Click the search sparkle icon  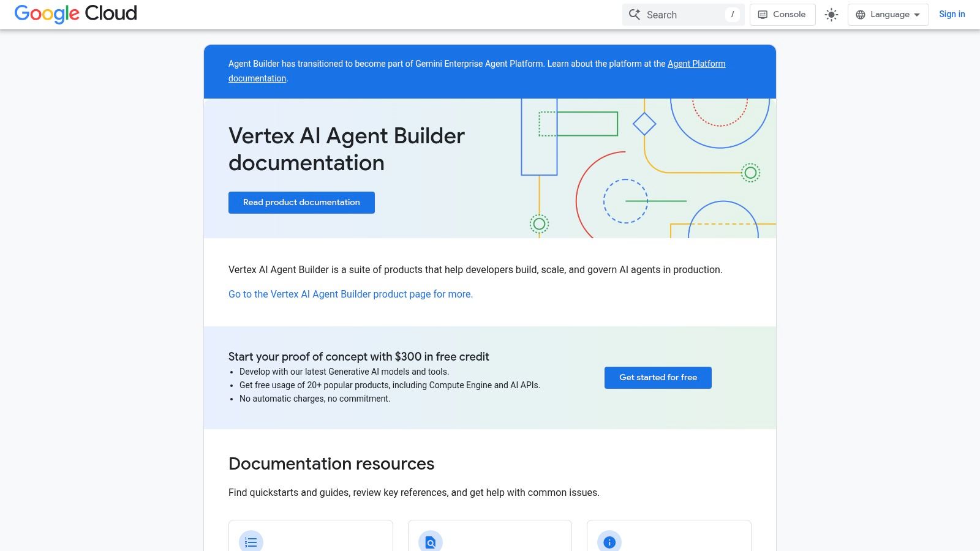pos(635,14)
